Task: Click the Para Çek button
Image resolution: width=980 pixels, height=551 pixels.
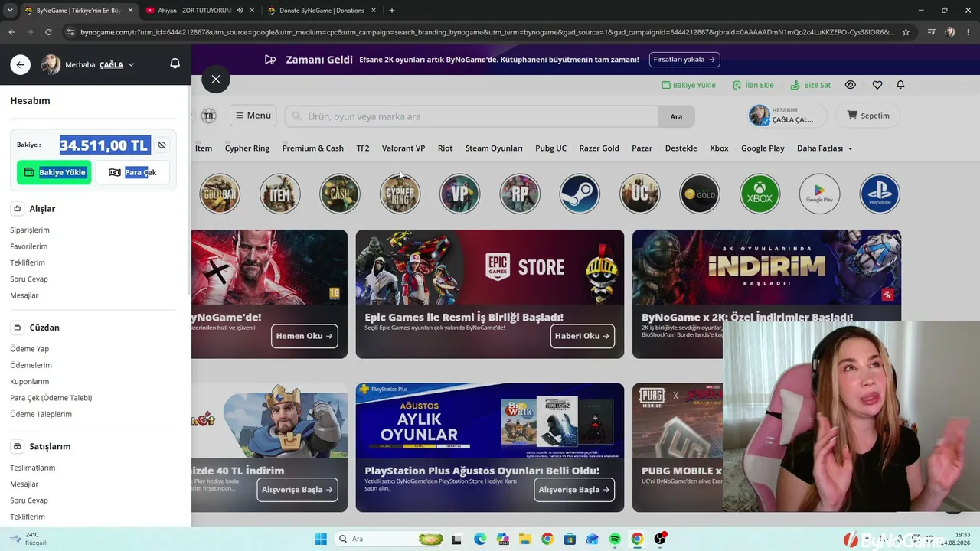Action: pyautogui.click(x=132, y=172)
